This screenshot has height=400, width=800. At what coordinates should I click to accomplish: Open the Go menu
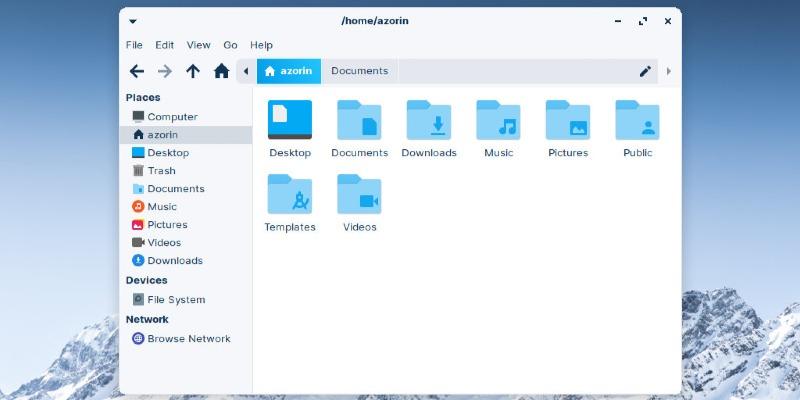click(230, 45)
